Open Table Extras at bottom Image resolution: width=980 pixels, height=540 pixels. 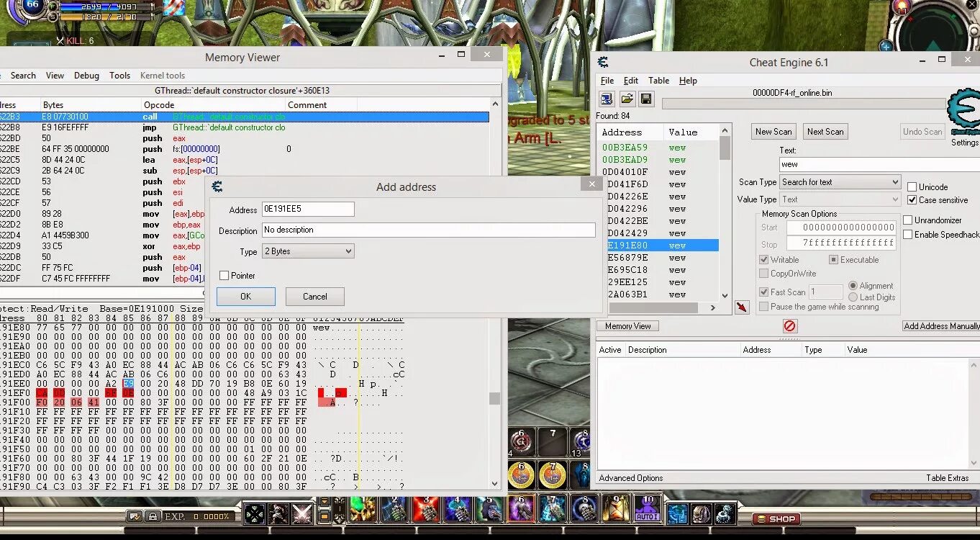point(948,478)
